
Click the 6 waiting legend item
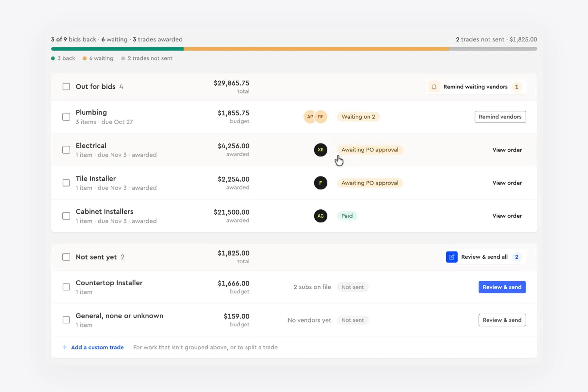tap(98, 58)
